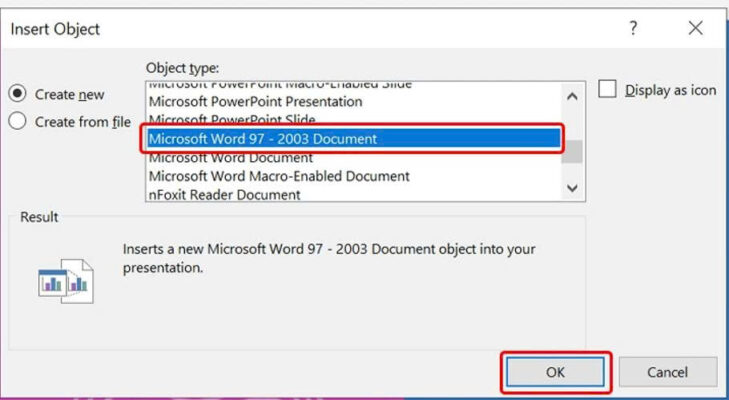Select the Microsoft PowerPoint Slide entry
Screen dimensions: 729x400
pos(353,119)
